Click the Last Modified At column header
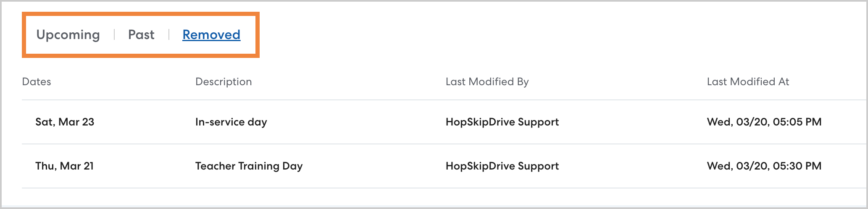Viewport: 868px width, 209px height. [748, 82]
